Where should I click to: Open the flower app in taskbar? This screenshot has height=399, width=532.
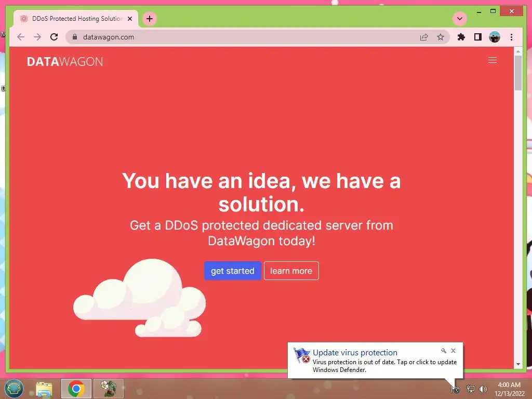pyautogui.click(x=109, y=389)
